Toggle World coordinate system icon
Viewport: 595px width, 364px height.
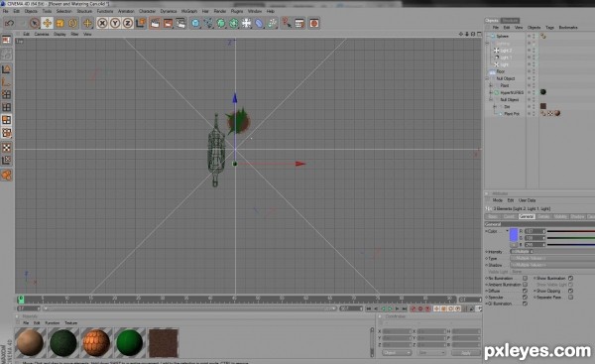click(141, 23)
